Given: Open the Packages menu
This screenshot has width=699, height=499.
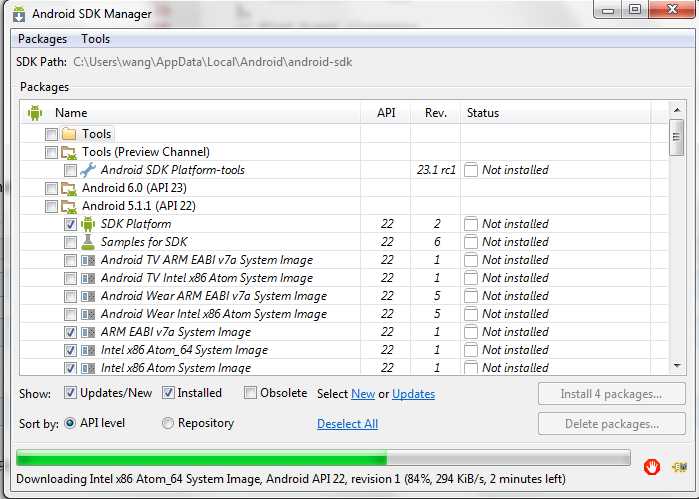Looking at the screenshot, I should [x=42, y=39].
